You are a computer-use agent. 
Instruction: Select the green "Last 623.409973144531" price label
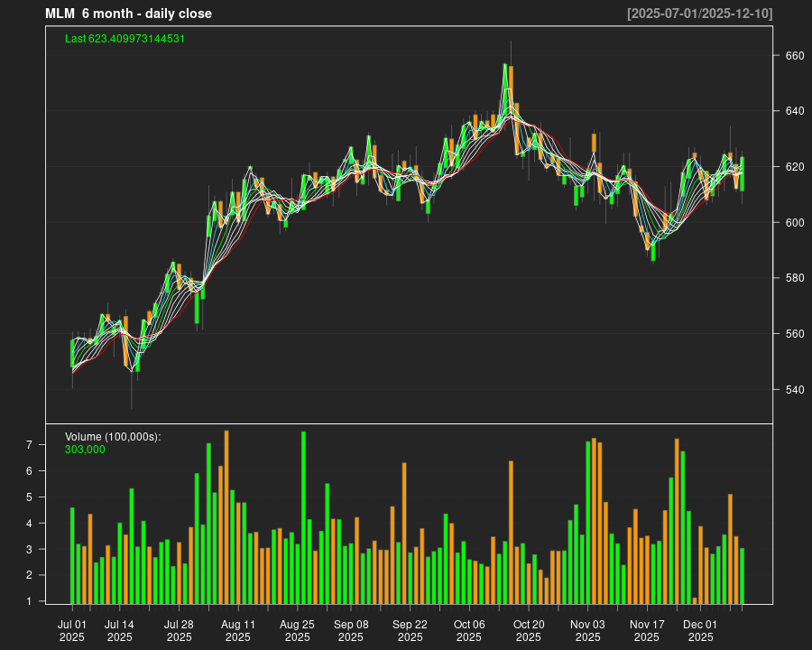pos(125,39)
